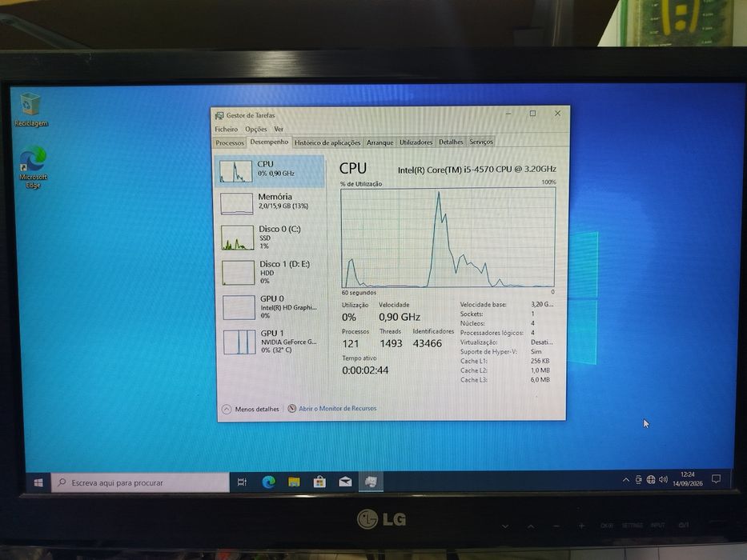Minimize the Gestor de Tarefas window
Viewport: 747px width, 560px height.
(x=508, y=114)
